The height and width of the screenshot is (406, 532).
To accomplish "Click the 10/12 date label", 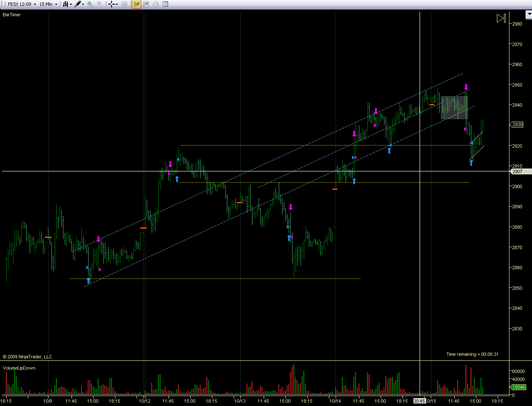I will [x=145, y=401].
